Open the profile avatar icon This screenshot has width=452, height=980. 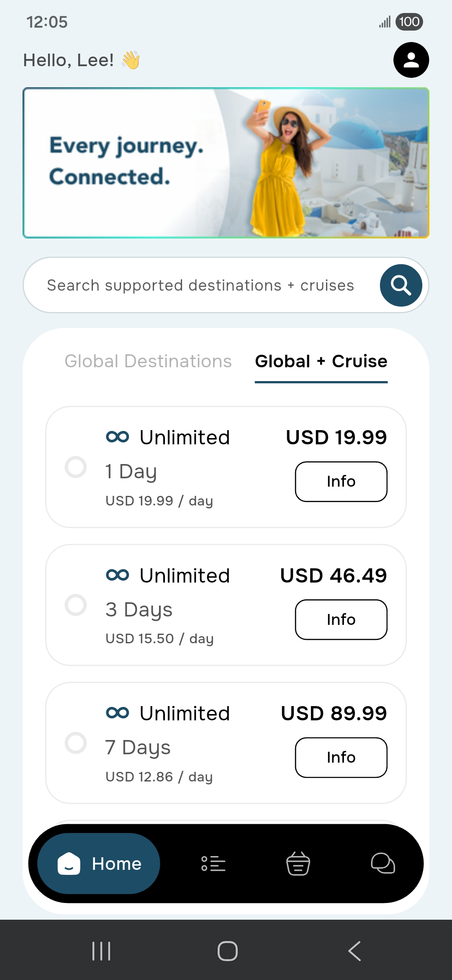tap(411, 60)
